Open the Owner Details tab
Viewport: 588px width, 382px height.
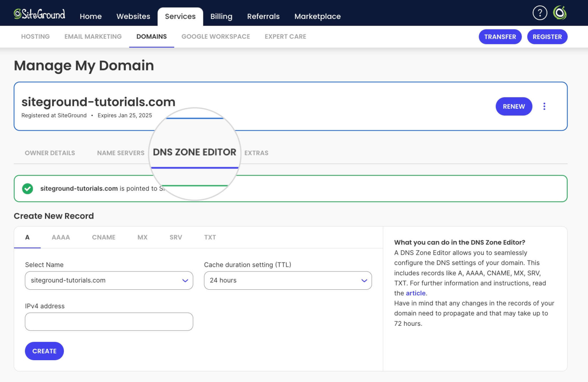tap(50, 153)
